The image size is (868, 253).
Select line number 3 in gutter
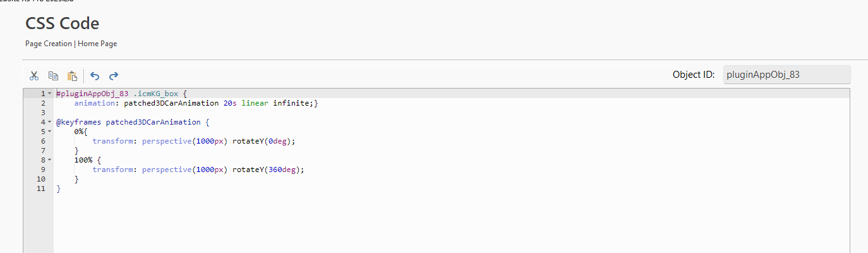[42, 113]
